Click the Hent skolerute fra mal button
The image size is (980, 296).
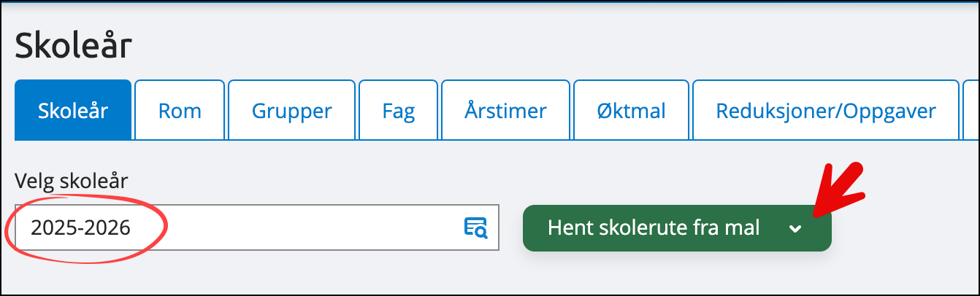(x=677, y=228)
